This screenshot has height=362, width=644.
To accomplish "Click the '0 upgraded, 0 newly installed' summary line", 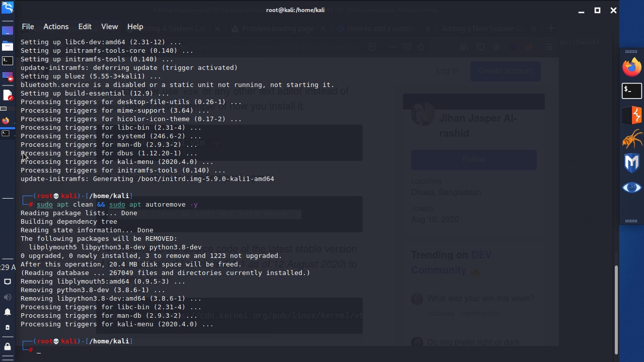I will (x=151, y=256).
